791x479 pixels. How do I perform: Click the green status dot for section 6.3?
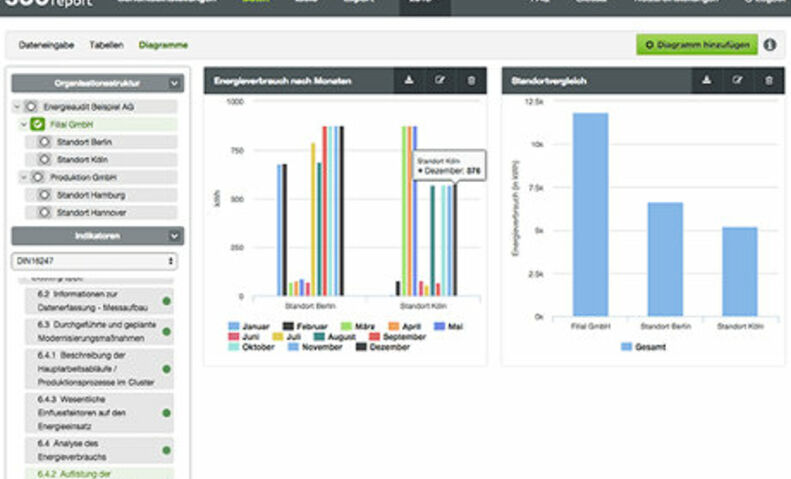click(x=166, y=332)
